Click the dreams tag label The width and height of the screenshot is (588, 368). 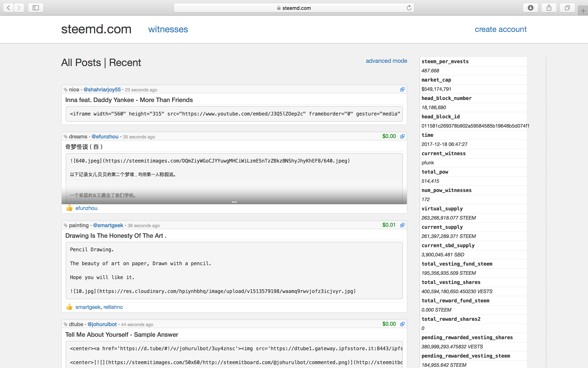[78, 137]
